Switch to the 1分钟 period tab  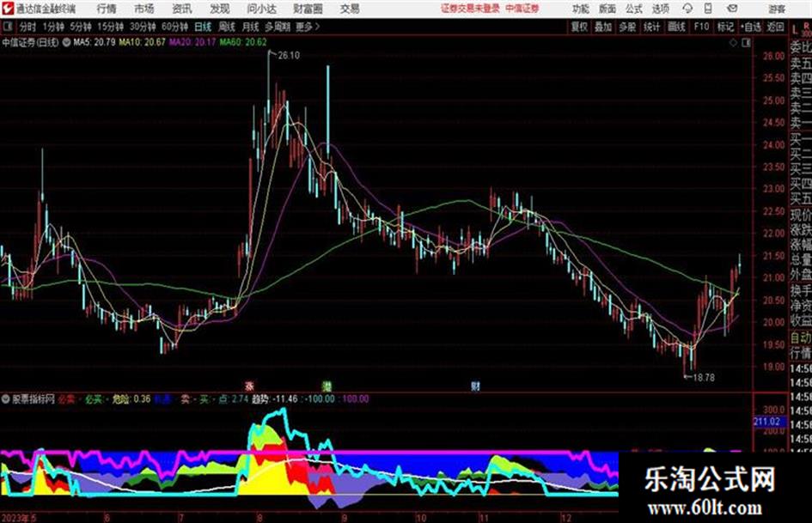tap(53, 27)
